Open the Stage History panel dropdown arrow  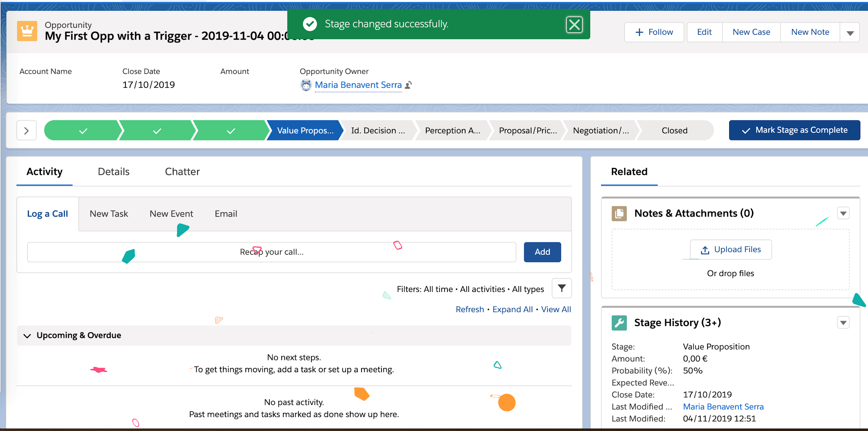click(x=843, y=322)
